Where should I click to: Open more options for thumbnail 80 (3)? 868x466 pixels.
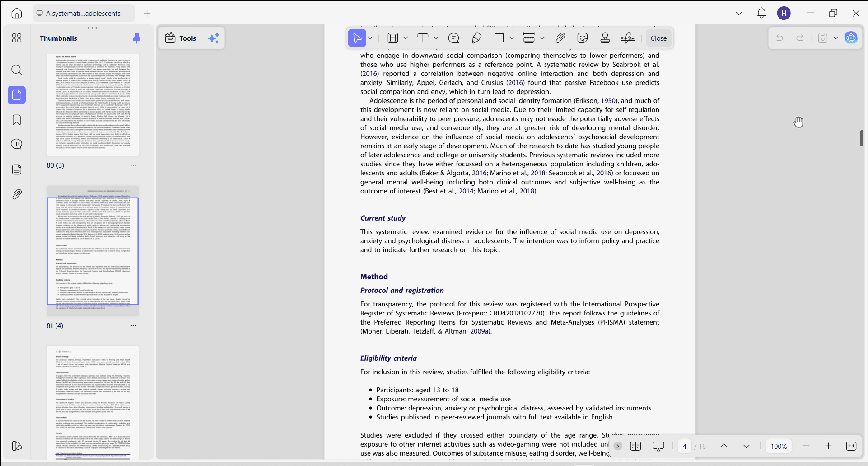[x=134, y=165]
